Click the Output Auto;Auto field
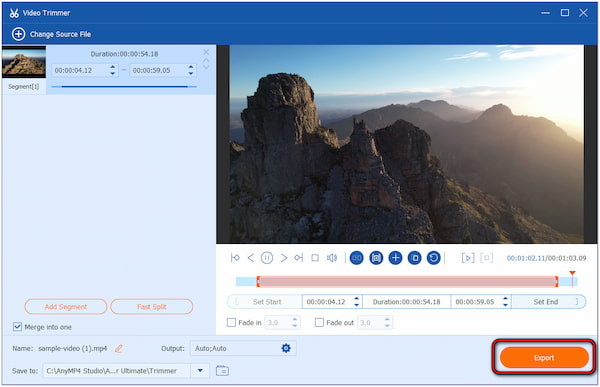The image size is (600, 387). coord(243,348)
